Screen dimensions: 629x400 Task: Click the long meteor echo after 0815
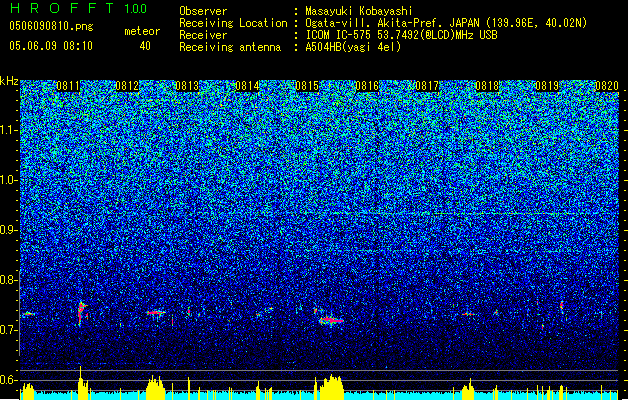(331, 320)
